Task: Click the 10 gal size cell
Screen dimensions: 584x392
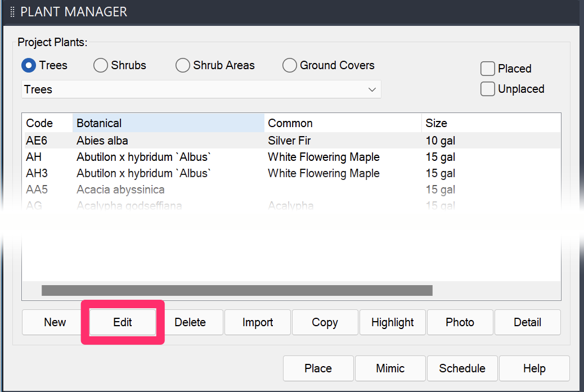Action: 440,141
